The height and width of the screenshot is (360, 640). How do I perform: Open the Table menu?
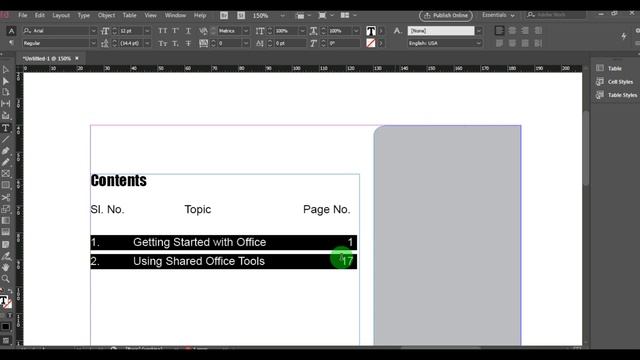(129, 15)
